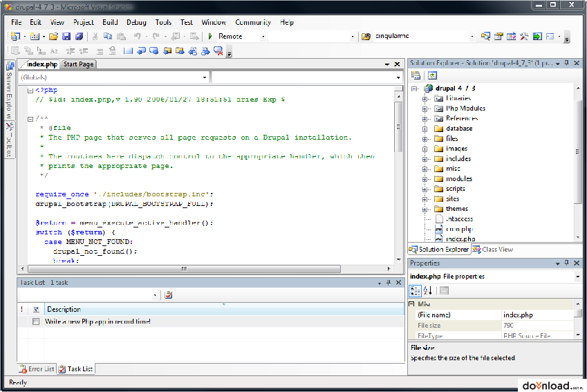Select the index.php file in Solution Explorer
Image resolution: width=587 pixels, height=392 pixels.
click(x=460, y=239)
